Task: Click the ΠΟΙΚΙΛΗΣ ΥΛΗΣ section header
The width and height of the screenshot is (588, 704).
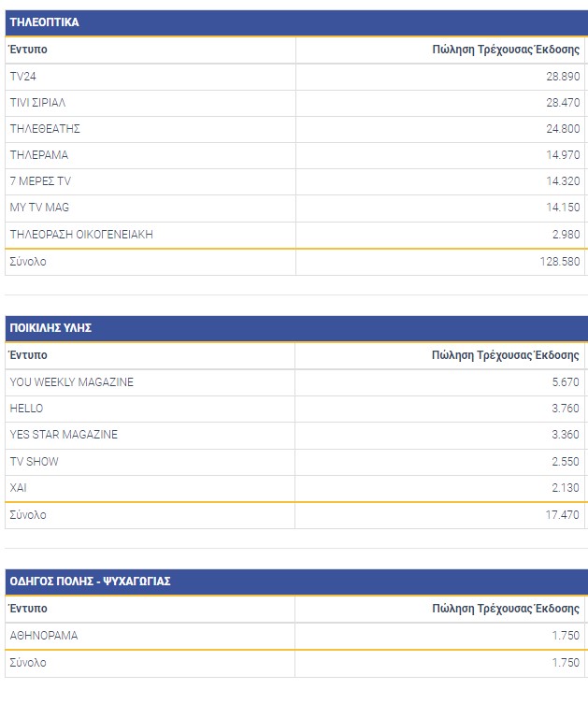Action: pos(50,328)
